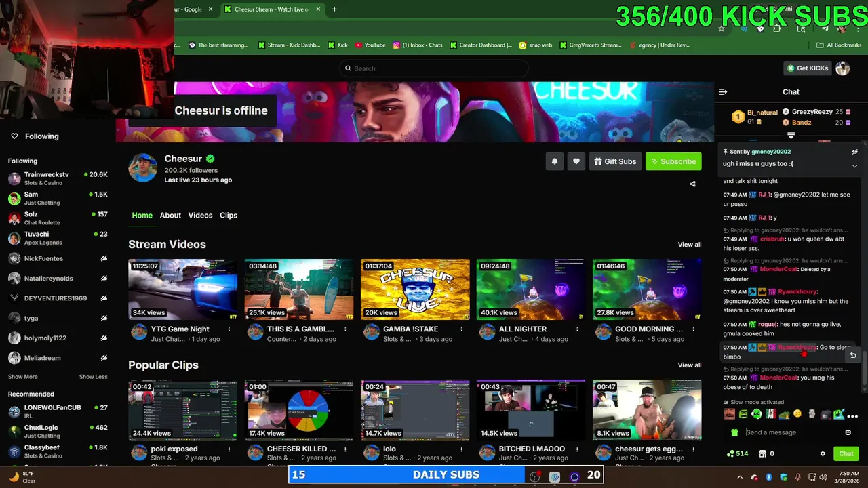Expand the pinned message chevron
Image resolution: width=868 pixels, height=488 pixels.
tap(854, 166)
